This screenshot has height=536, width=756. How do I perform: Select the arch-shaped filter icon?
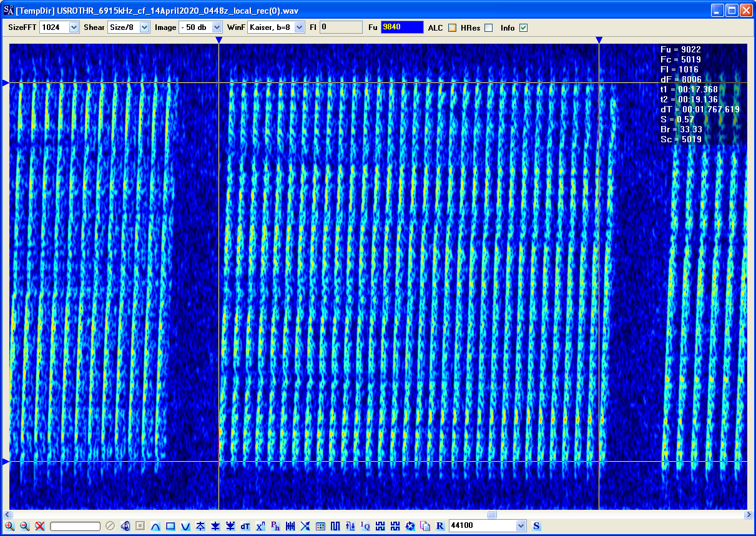pos(155,526)
